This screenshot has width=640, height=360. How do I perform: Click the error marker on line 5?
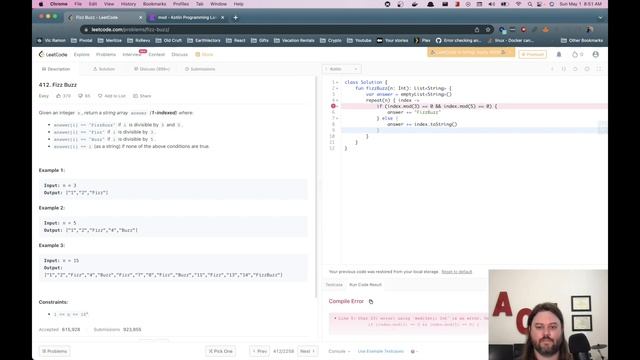pos(333,106)
